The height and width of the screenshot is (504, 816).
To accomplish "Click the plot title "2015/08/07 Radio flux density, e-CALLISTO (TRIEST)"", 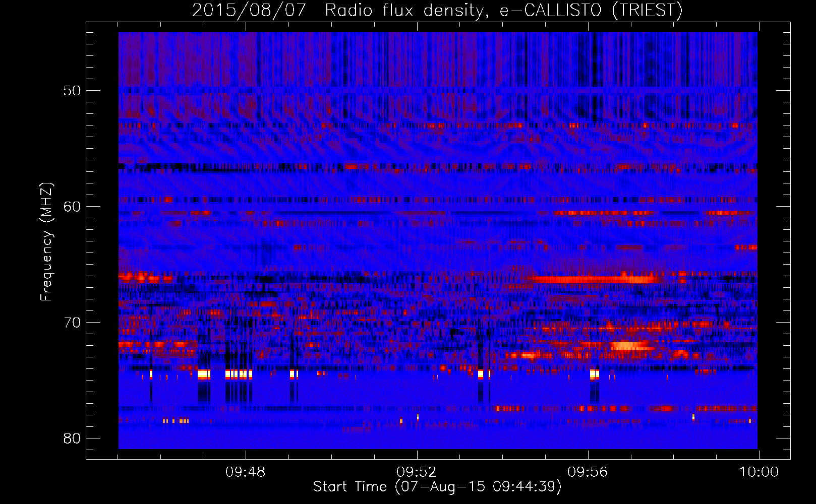I will tap(437, 10).
